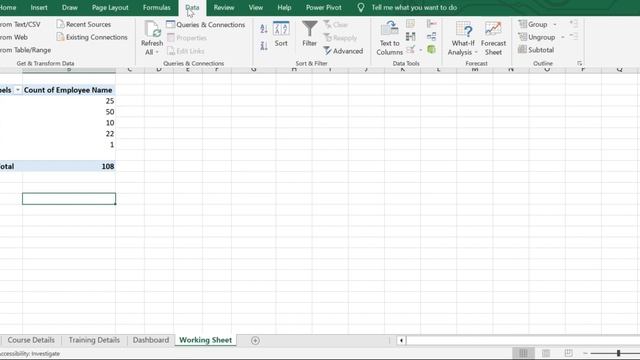
Task: Open the Page Layout tab
Action: (x=110, y=7)
